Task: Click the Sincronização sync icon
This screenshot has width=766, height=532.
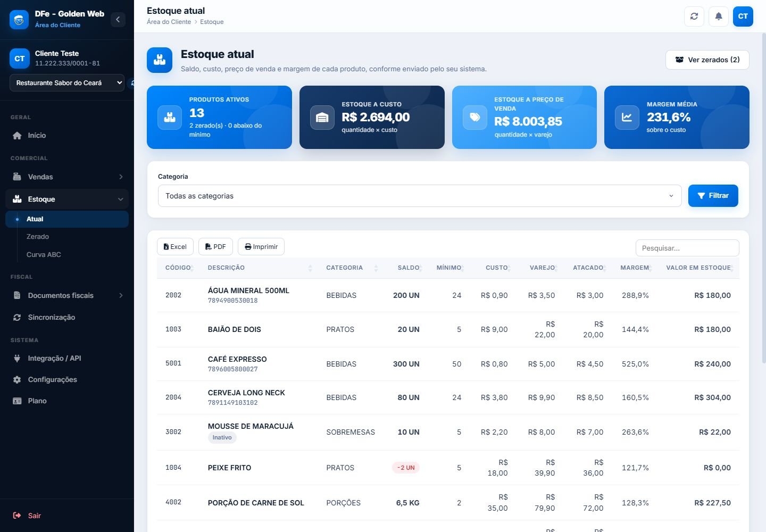Action: pos(17,317)
